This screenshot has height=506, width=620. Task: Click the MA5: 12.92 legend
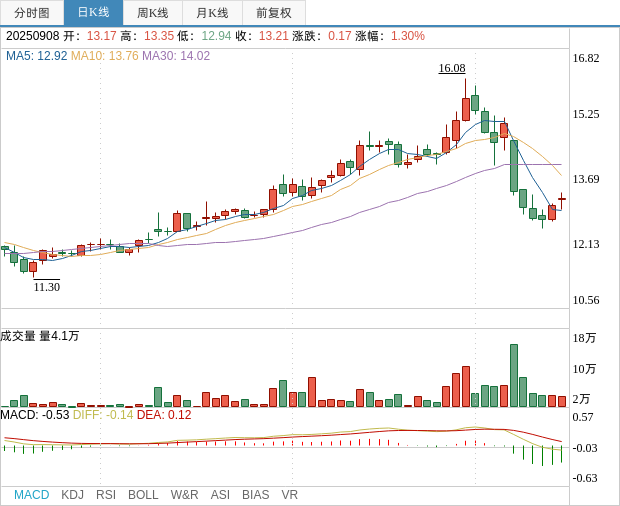click(37, 56)
